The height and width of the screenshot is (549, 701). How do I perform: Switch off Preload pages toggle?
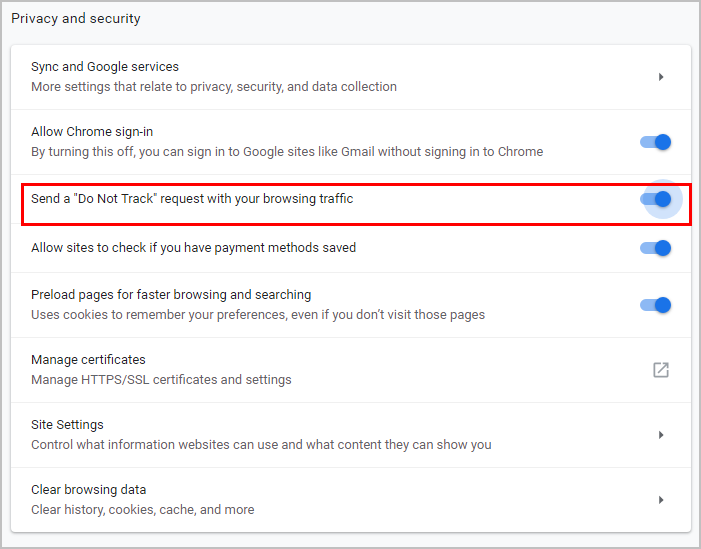(x=656, y=305)
